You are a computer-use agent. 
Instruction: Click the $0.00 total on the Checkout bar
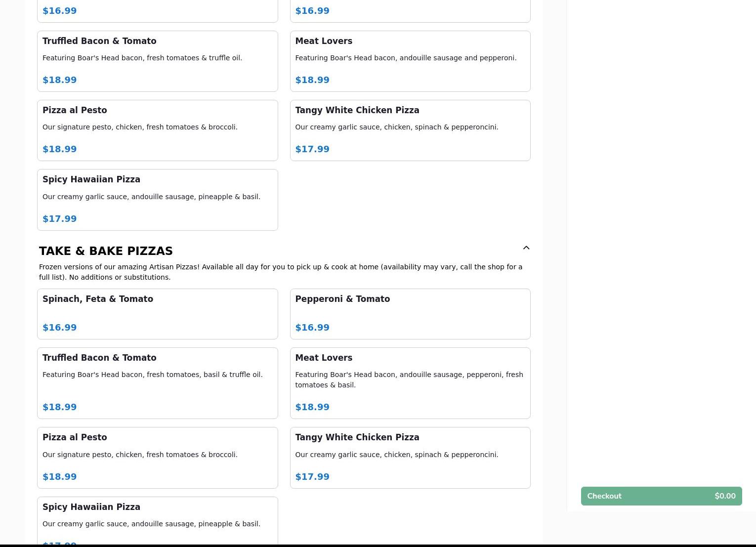tap(725, 496)
